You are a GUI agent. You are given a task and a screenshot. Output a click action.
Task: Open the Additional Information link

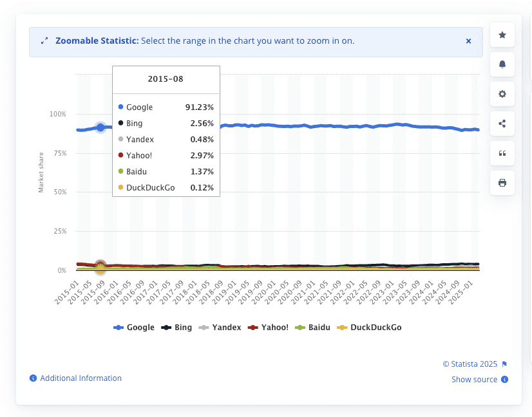click(81, 378)
